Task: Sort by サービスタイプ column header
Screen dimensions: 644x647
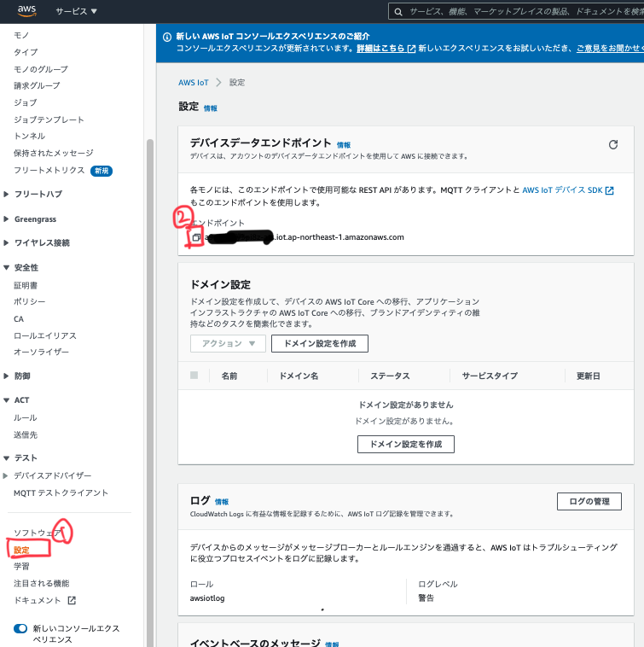Action: tap(490, 376)
